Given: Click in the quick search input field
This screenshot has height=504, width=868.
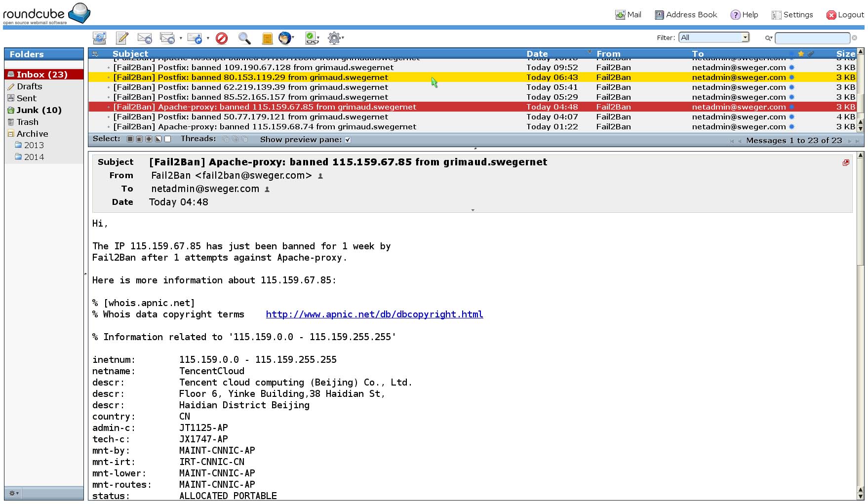Looking at the screenshot, I should tap(812, 38).
